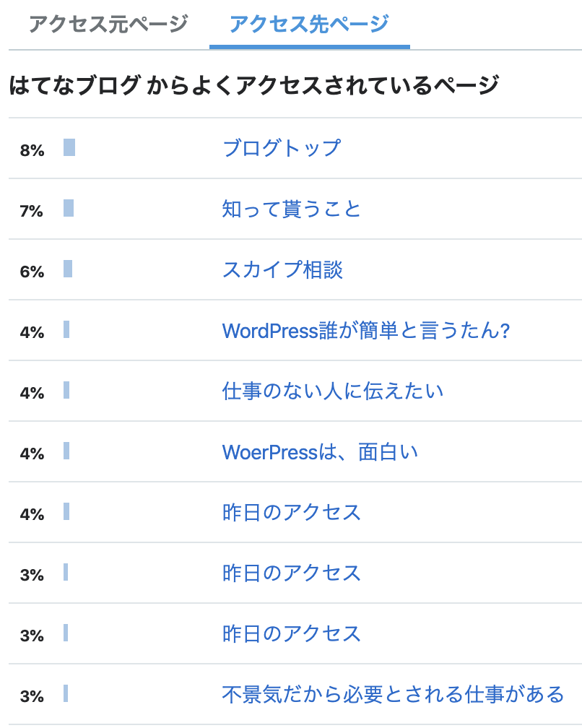Open the WoerPressは、面白い link
Image resolution: width=582 pixels, height=728 pixels.
click(x=320, y=452)
